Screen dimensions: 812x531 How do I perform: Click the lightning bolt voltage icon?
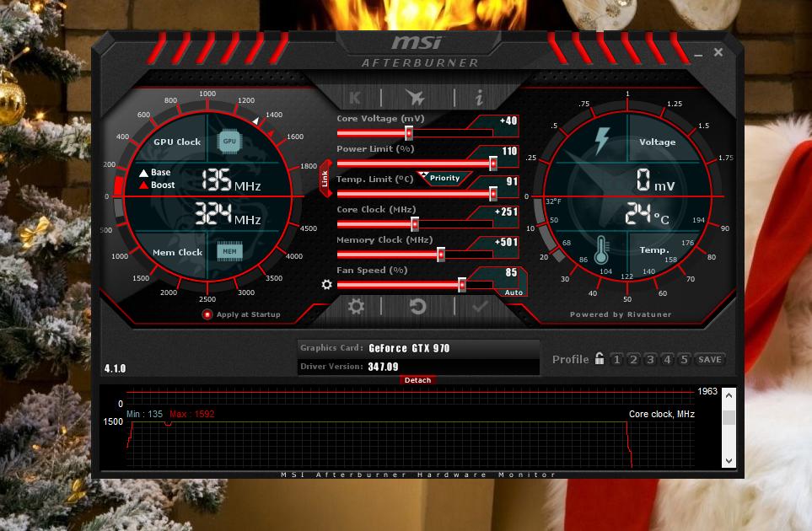point(602,141)
